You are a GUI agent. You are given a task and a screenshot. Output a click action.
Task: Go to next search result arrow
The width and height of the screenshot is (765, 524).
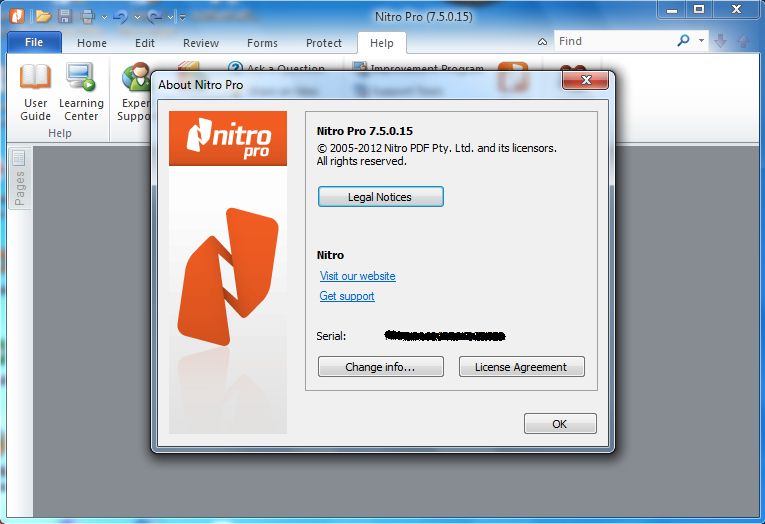tap(720, 41)
